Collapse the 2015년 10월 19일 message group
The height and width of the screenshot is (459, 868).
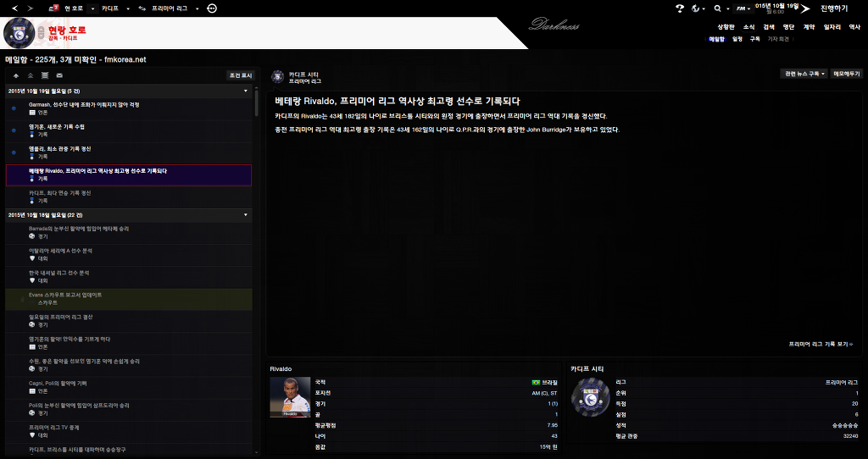[246, 91]
